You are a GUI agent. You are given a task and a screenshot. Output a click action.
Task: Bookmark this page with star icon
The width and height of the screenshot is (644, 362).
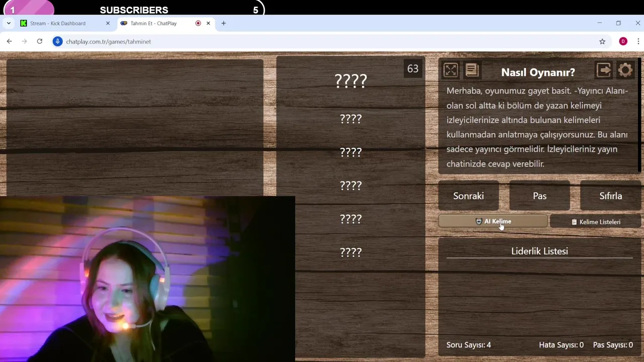tap(602, 41)
